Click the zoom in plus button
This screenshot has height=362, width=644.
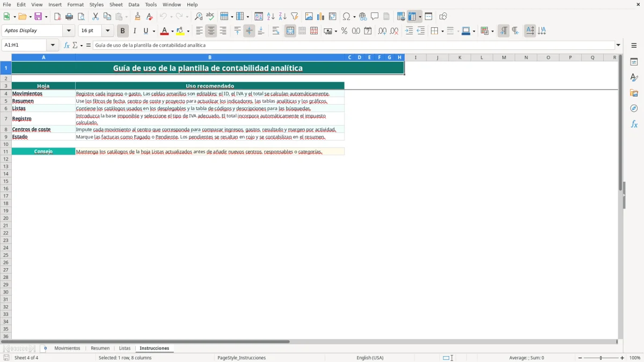[x=623, y=358]
